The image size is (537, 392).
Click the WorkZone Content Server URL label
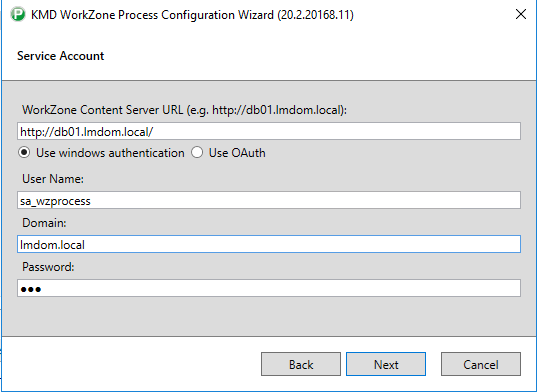pyautogui.click(x=184, y=110)
